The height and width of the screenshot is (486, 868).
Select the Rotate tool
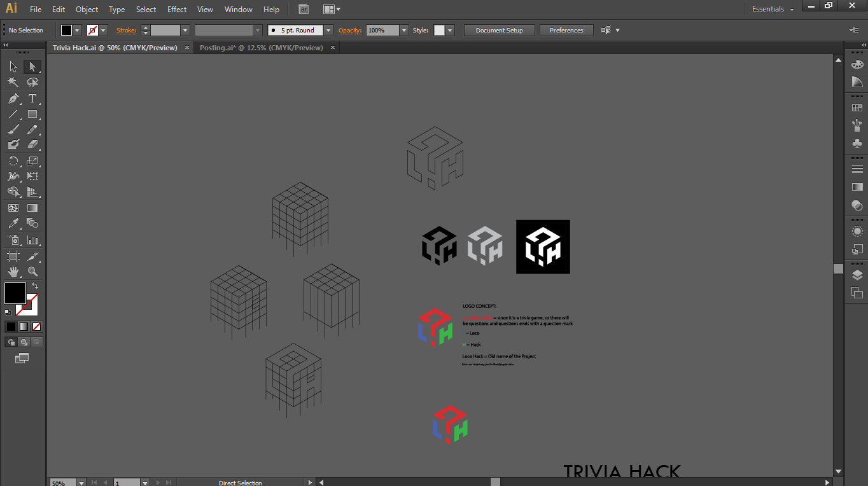(13, 161)
